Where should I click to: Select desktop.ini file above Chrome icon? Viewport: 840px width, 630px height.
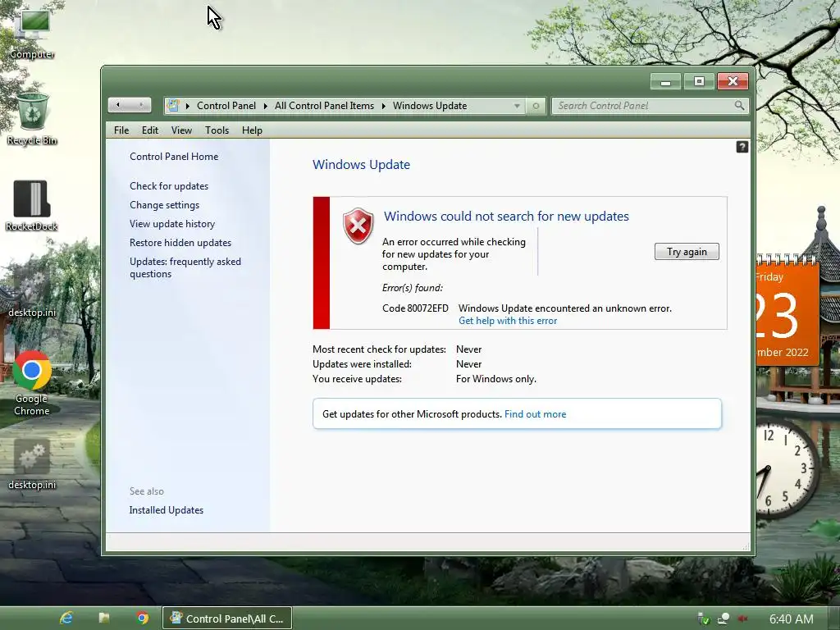(x=32, y=294)
